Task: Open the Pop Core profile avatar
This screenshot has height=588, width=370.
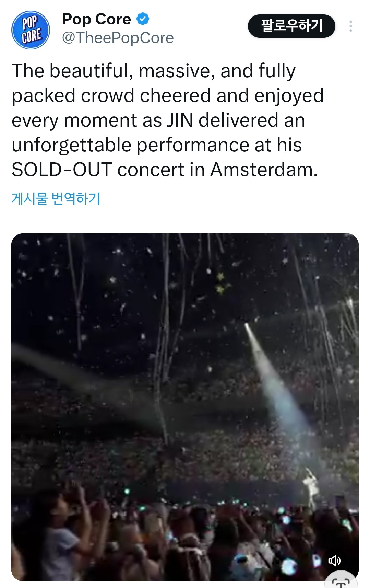Action: coord(31,30)
